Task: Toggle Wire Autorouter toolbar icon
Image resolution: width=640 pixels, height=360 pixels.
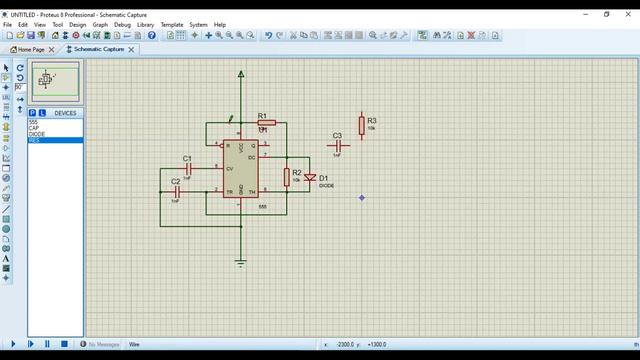Action: coord(422,36)
